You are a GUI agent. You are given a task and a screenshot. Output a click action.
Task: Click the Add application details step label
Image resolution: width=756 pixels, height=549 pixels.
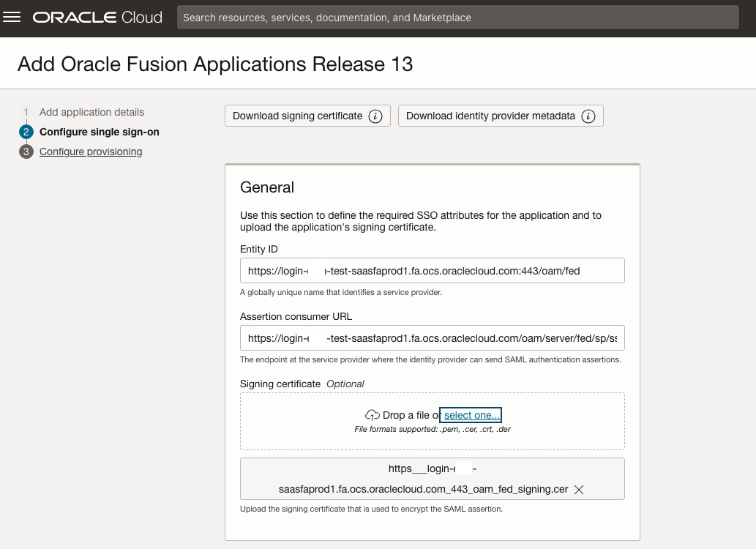[91, 112]
